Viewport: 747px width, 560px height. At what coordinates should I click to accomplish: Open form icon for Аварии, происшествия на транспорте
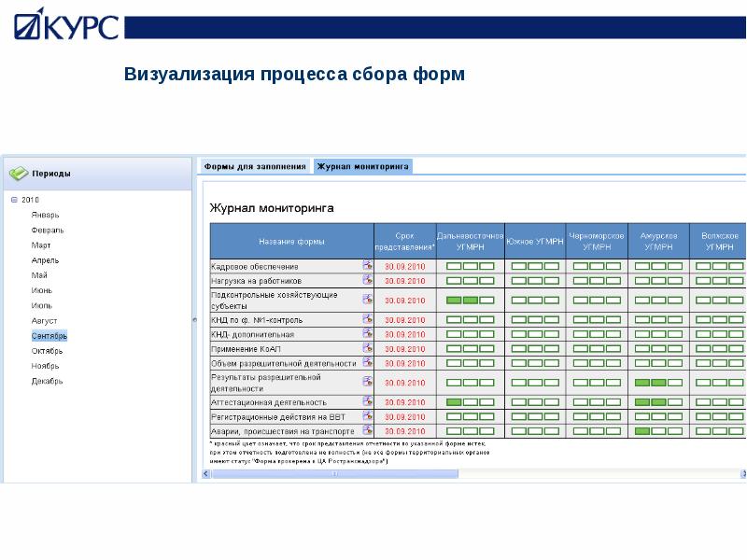[367, 427]
